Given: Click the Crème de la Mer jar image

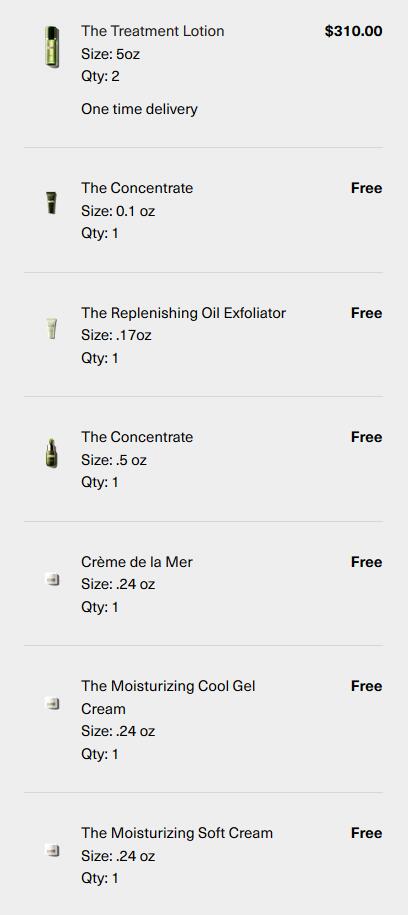Looking at the screenshot, I should (52, 579).
